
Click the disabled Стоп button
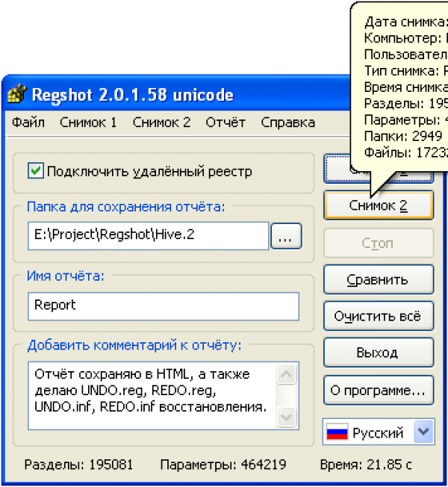point(379,243)
